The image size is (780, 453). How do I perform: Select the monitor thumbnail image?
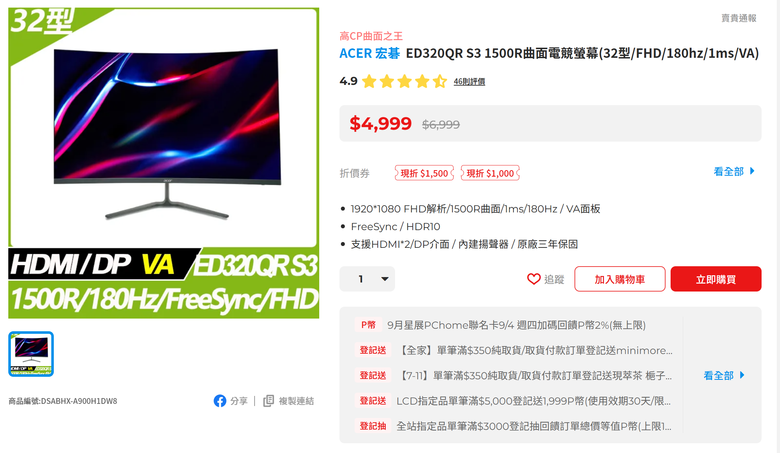click(x=31, y=354)
